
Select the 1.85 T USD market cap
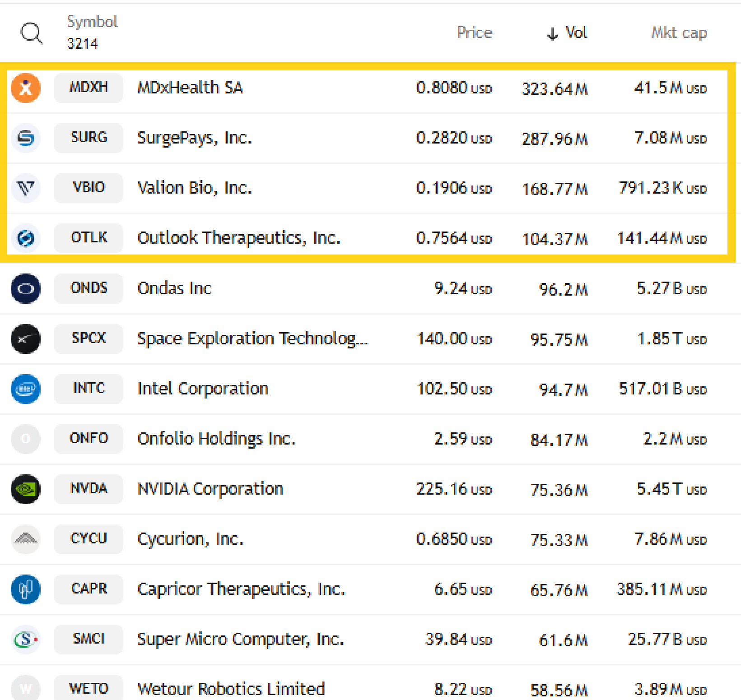(x=672, y=338)
